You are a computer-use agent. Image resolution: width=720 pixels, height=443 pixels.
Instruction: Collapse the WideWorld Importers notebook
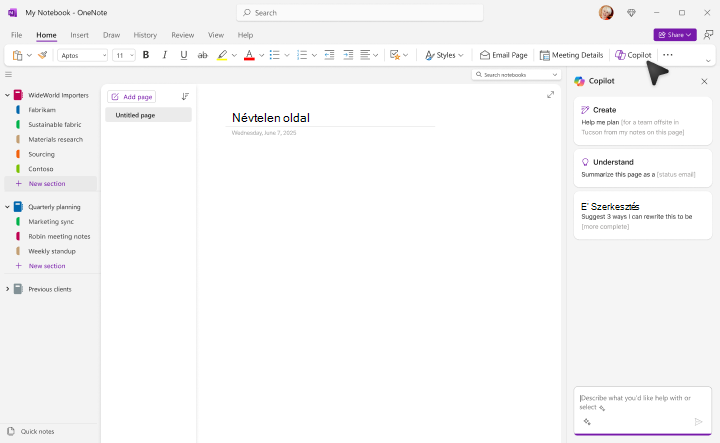[x=7, y=95]
